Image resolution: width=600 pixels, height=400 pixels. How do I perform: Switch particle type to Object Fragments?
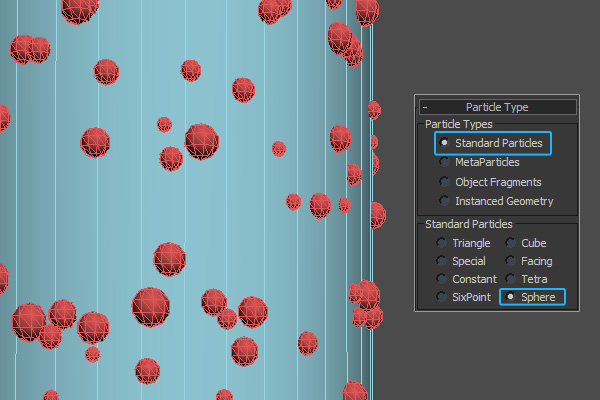pos(445,182)
